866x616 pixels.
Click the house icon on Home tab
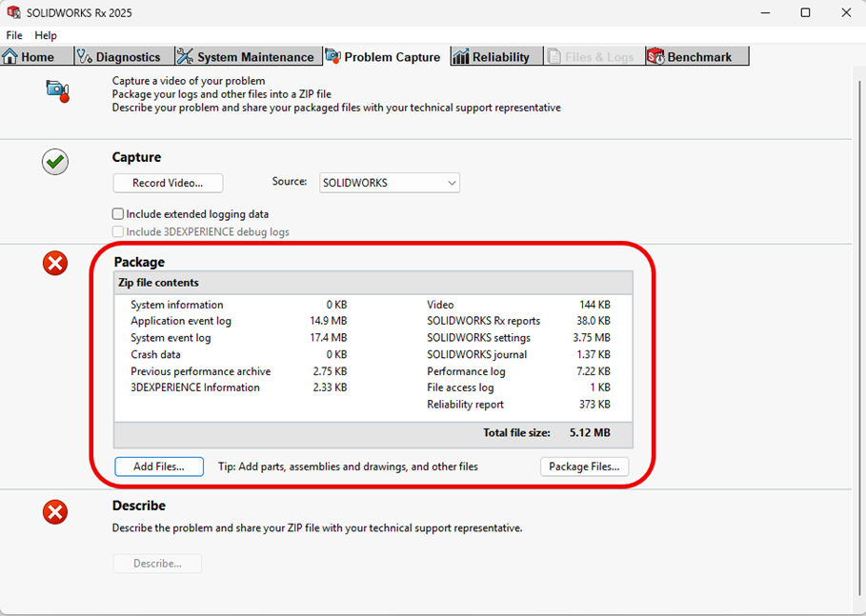point(10,56)
